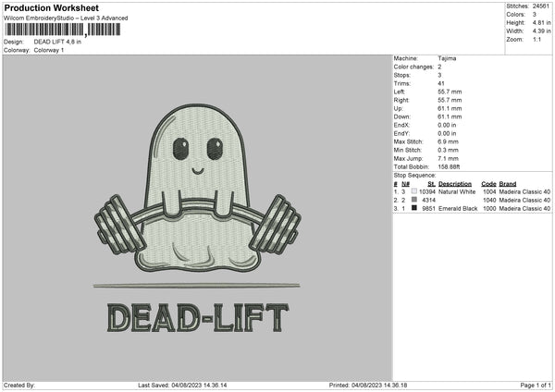
Task: Click the Code column header
Action: pyautogui.click(x=488, y=184)
